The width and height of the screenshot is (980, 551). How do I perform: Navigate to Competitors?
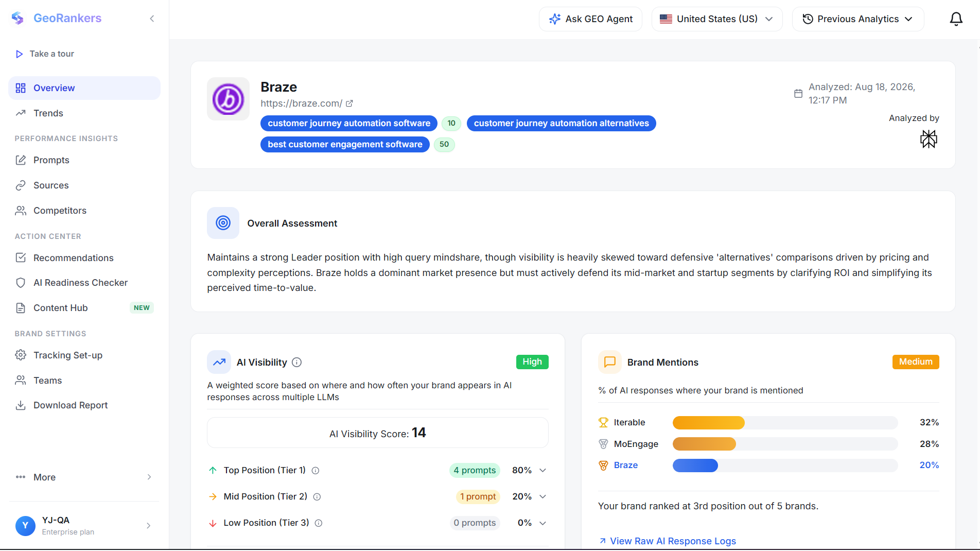84,211
